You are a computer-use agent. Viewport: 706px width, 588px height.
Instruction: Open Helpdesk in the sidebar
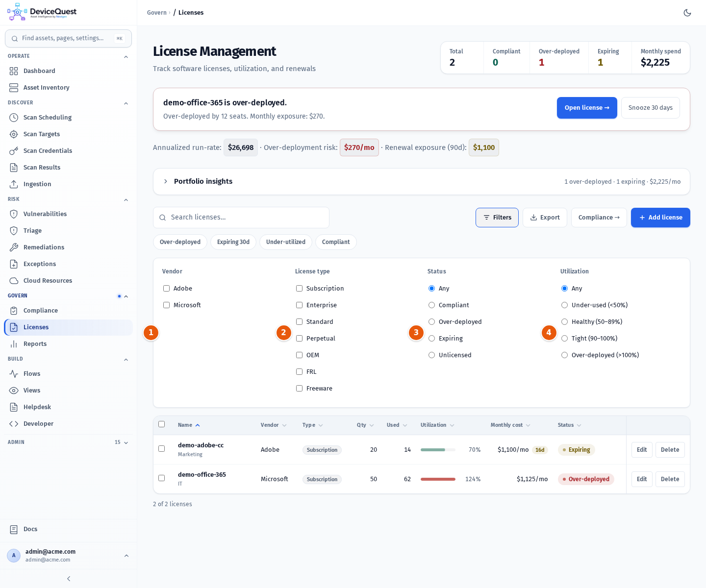click(68, 407)
